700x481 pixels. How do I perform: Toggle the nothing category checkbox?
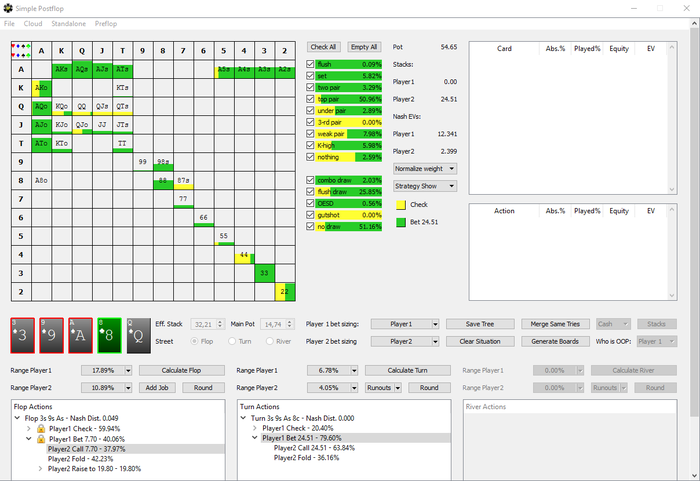point(310,157)
